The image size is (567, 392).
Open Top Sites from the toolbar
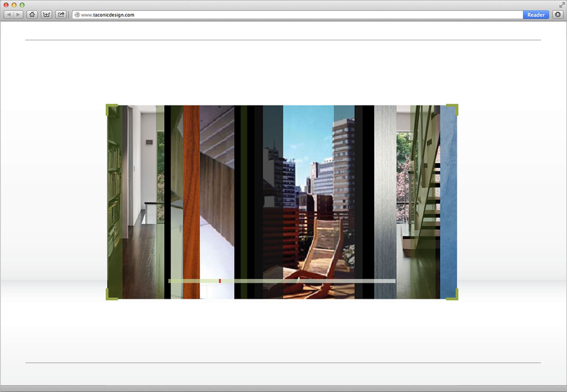coord(46,14)
